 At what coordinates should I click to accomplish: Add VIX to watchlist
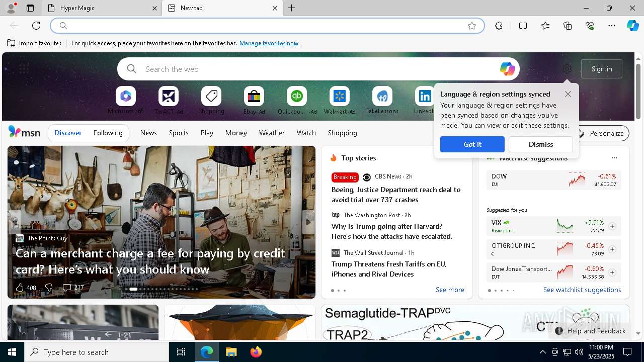[x=612, y=226]
